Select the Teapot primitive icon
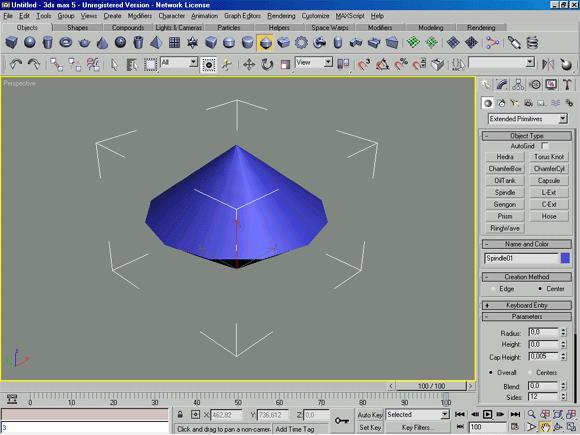Viewport: 580px width, 435px height. 84,43
